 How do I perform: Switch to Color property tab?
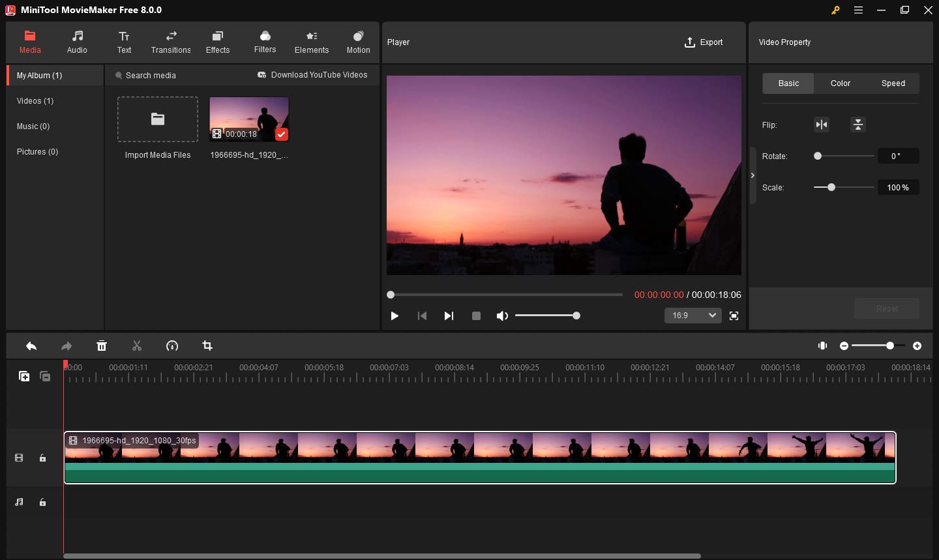click(841, 83)
